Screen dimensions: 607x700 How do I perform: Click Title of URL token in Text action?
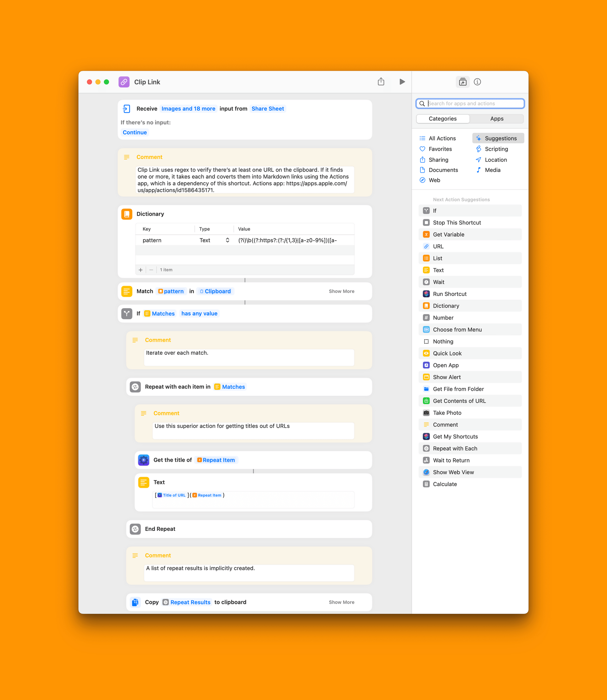pos(171,495)
